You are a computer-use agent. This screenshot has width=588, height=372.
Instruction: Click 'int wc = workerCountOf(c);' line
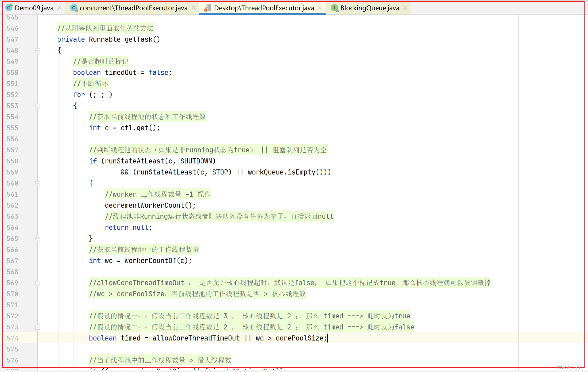click(140, 261)
